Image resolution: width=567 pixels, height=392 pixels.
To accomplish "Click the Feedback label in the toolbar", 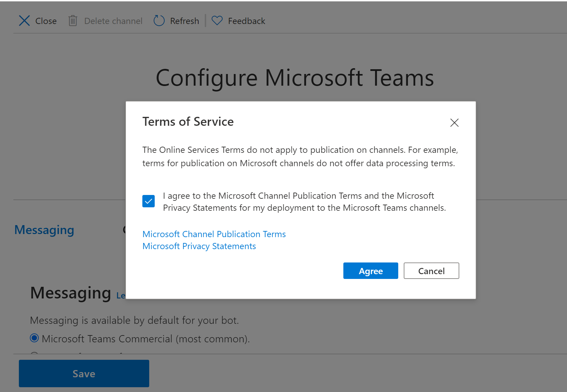I will pos(247,21).
